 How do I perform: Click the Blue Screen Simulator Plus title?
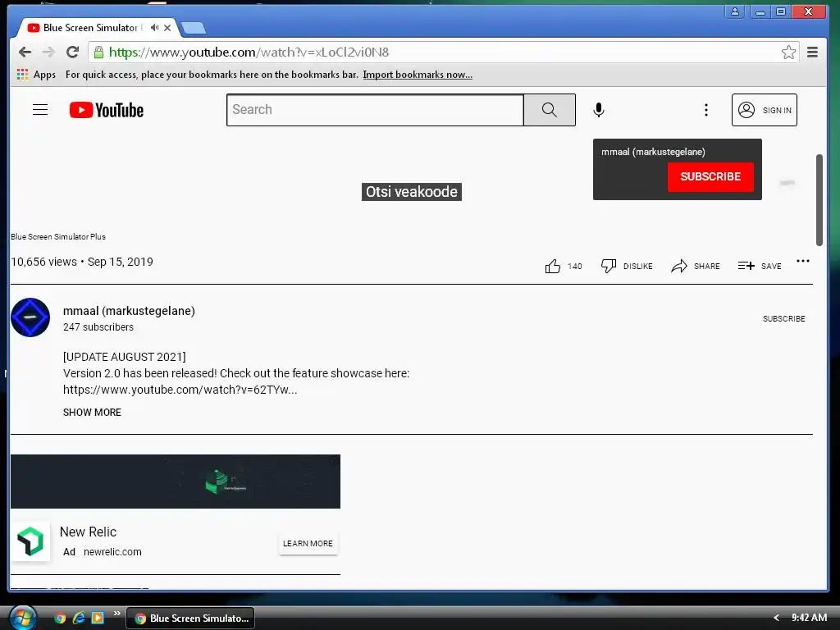coord(58,237)
